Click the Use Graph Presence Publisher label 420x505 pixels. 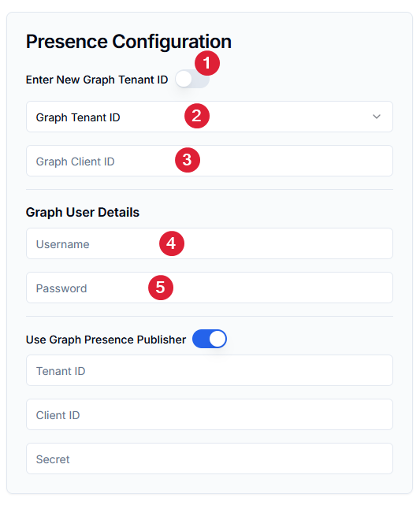pyautogui.click(x=106, y=340)
